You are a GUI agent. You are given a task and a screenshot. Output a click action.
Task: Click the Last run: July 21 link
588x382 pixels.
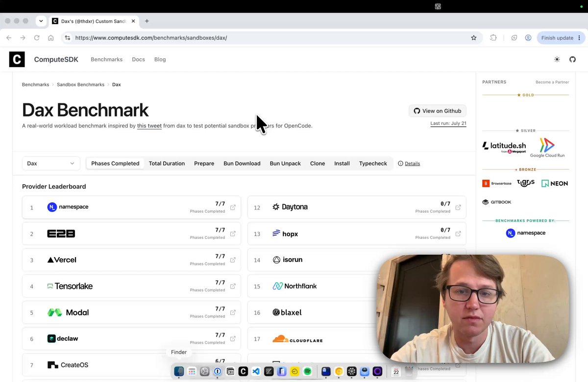point(448,123)
